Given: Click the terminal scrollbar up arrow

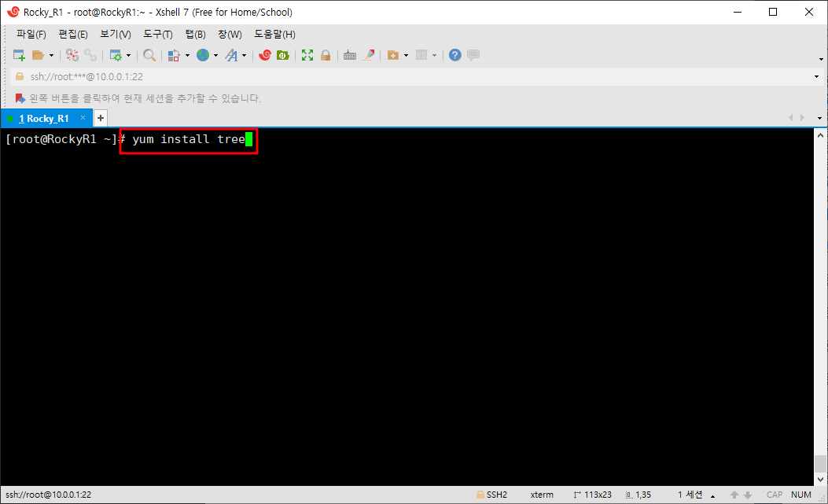Looking at the screenshot, I should (820, 135).
